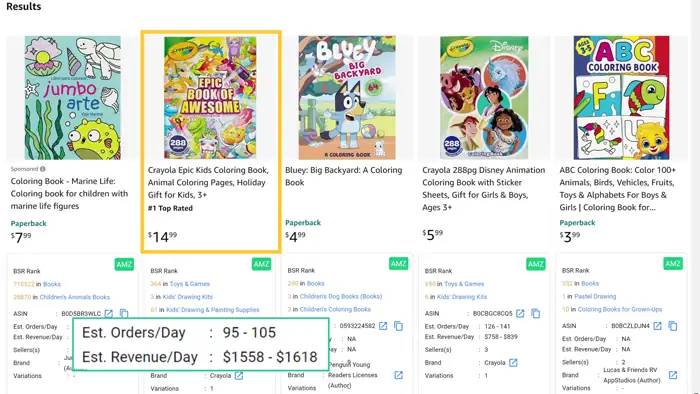Image resolution: width=700 pixels, height=394 pixels.
Task: Open the Crayola brand link icon under Epic Kids book
Action: tap(239, 376)
